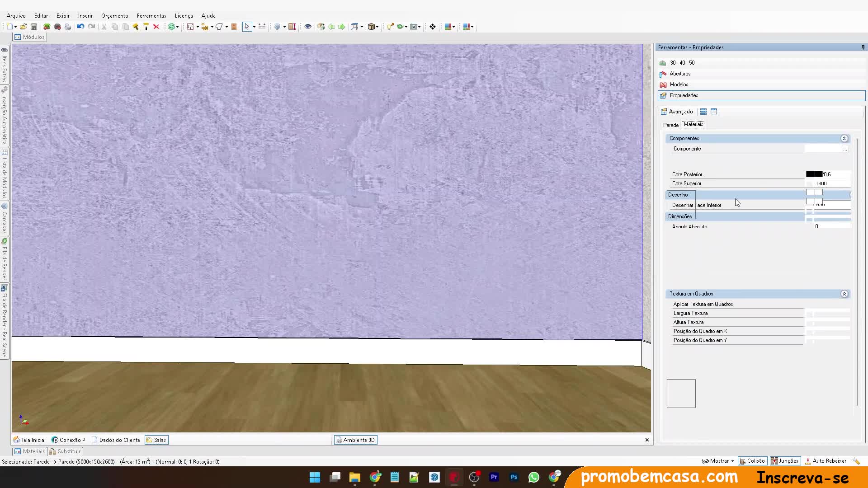
Task: Undo the last action
Action: point(80,27)
